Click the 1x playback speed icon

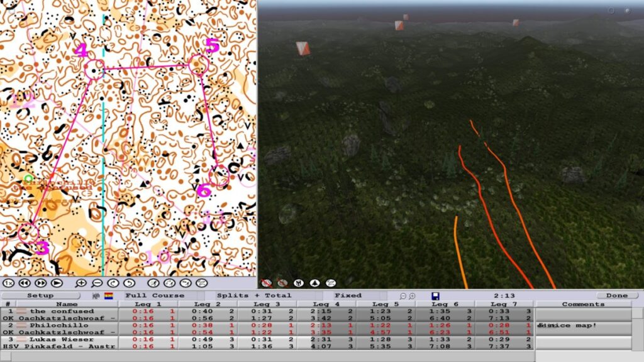8,283
